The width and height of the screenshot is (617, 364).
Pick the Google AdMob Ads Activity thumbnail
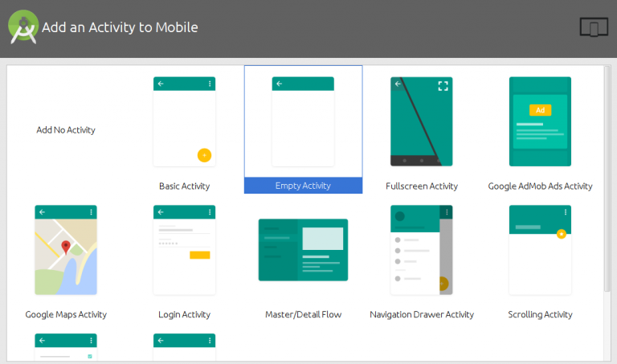pos(540,121)
